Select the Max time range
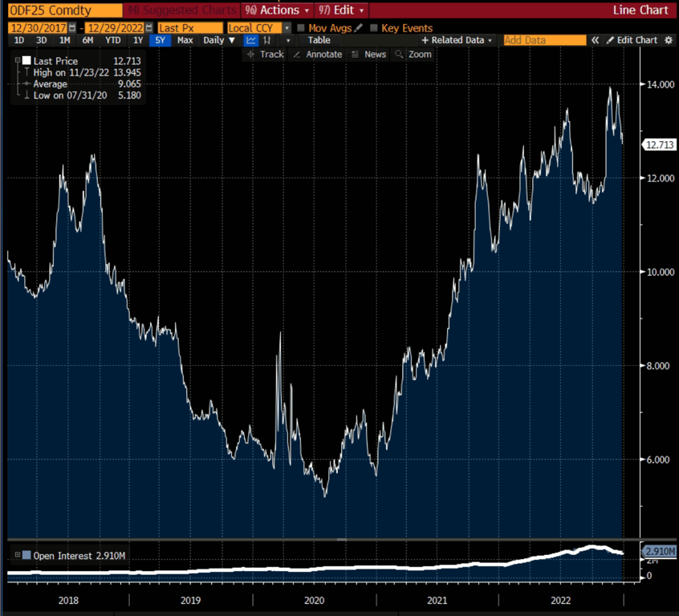The width and height of the screenshot is (679, 616). pyautogui.click(x=185, y=40)
